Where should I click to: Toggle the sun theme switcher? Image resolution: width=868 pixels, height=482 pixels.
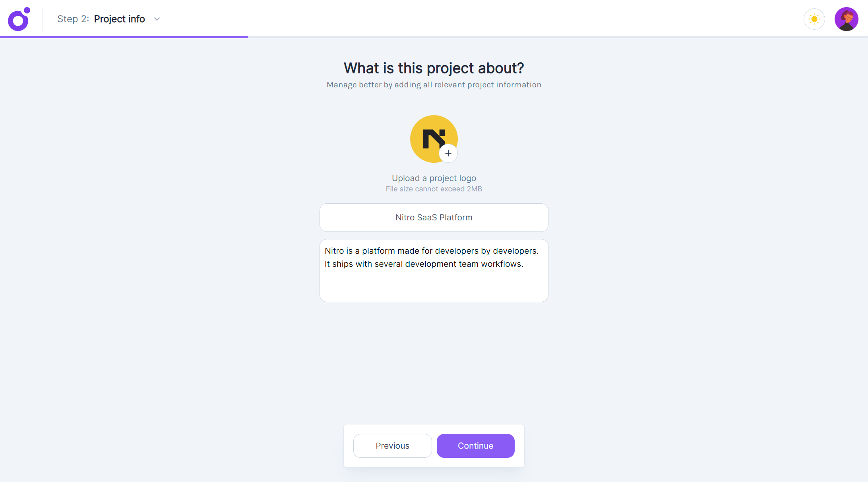click(814, 19)
